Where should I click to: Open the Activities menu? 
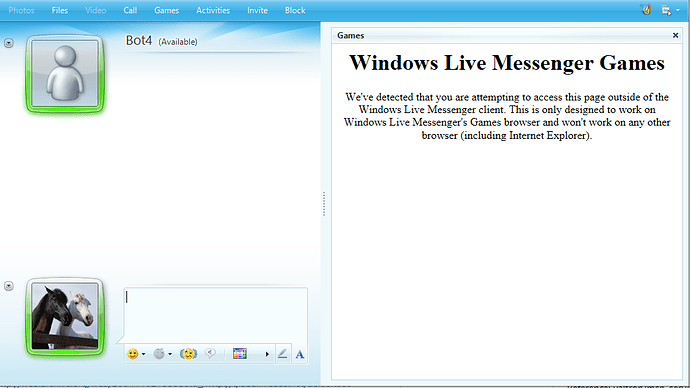[x=213, y=10]
